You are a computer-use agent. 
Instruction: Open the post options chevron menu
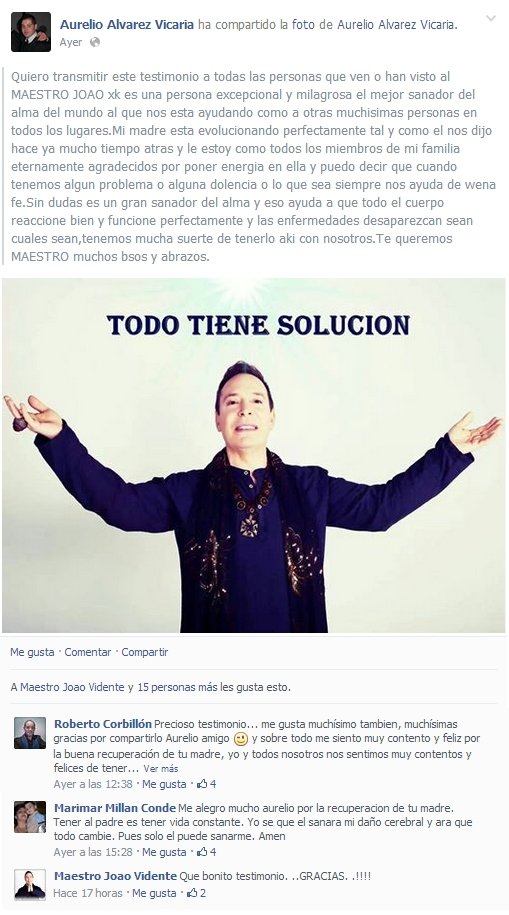[491, 18]
